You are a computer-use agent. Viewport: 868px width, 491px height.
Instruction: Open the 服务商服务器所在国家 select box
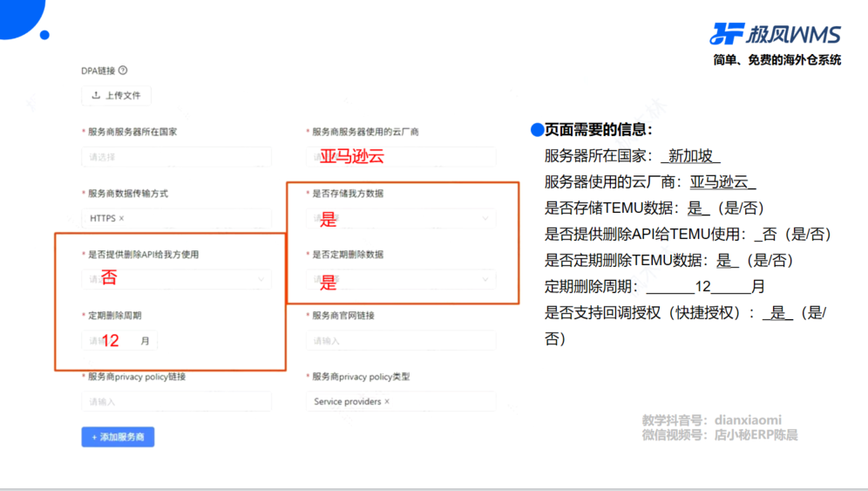pyautogui.click(x=177, y=157)
